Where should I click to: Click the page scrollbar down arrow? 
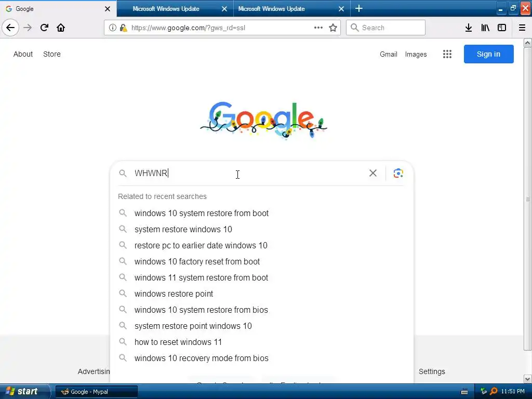pos(528,379)
